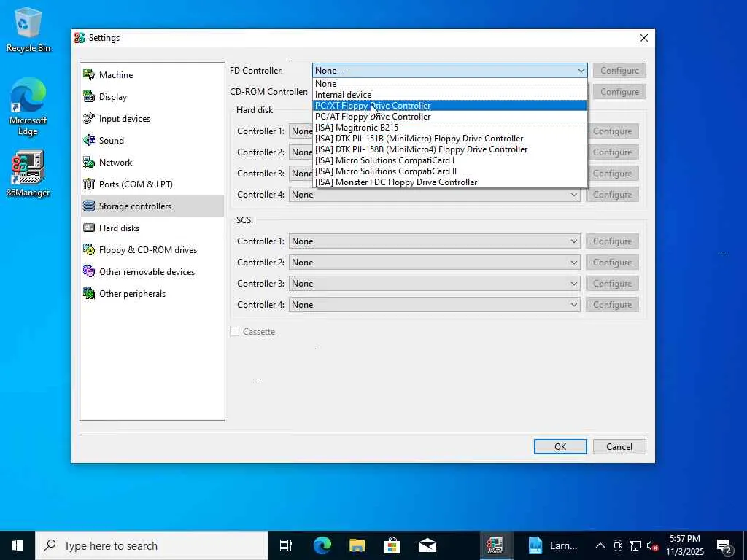Click the Network icon in the sidebar
Viewport: 747px width, 560px height.
coord(89,162)
